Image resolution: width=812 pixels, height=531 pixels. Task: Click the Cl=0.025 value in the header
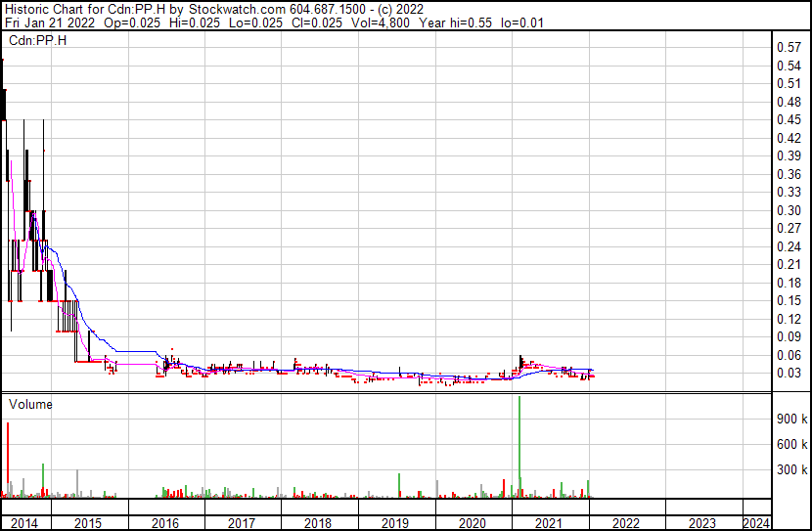click(317, 22)
